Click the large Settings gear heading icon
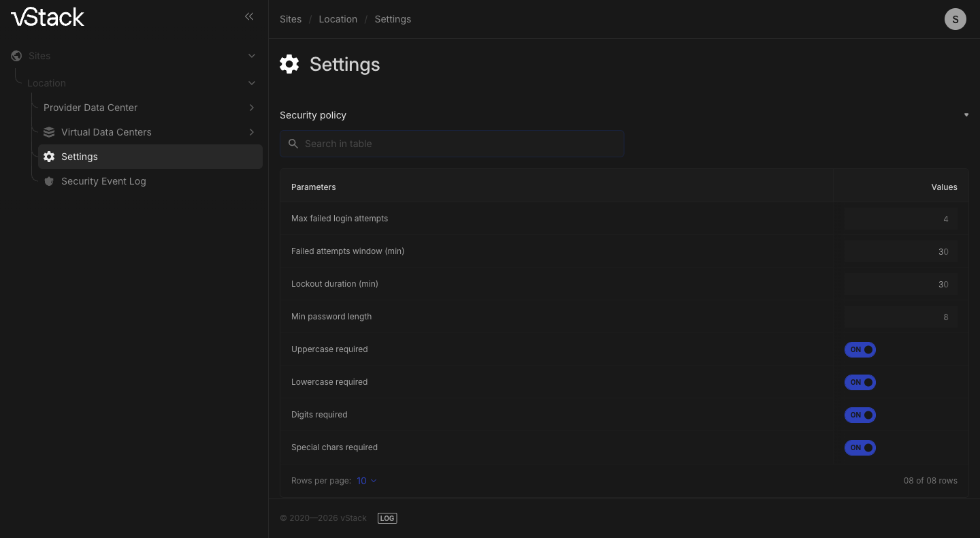This screenshot has width=980, height=538. pos(289,64)
